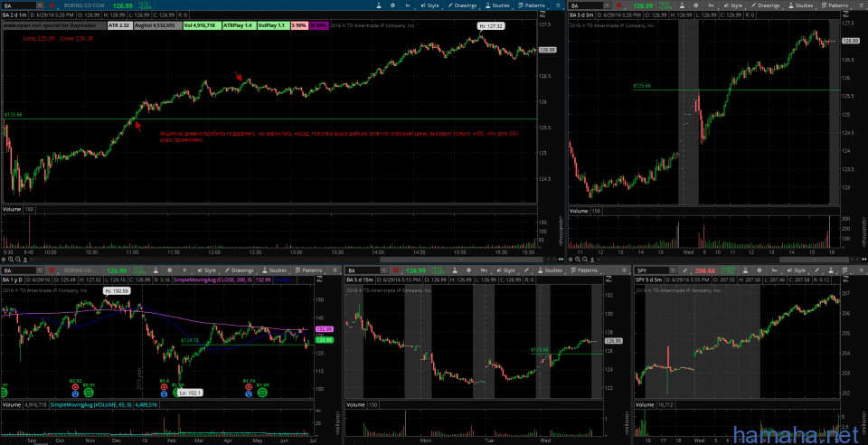Click Volume label in top-left chart
Viewport: 868px width, 445px height.
point(12,209)
